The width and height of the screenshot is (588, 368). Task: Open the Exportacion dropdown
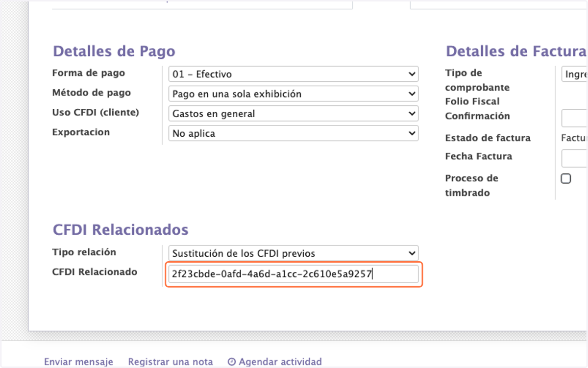293,133
